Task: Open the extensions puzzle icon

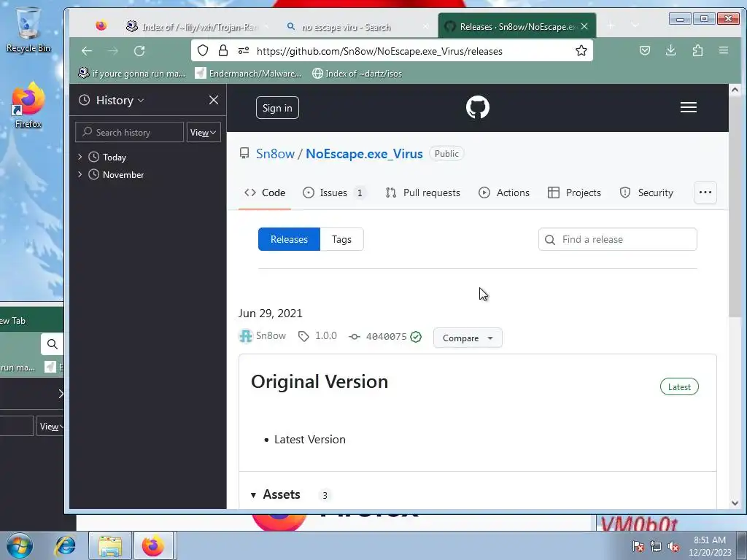Action: 697,50
